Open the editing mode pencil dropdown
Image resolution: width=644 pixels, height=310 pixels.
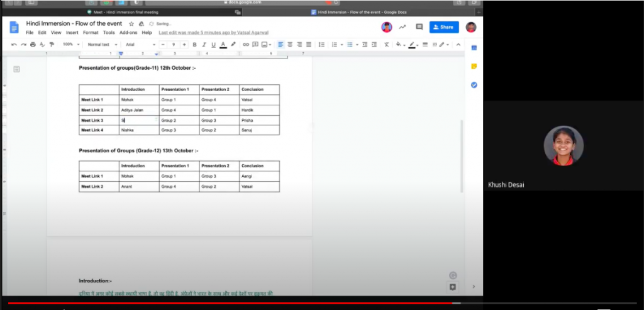pyautogui.click(x=444, y=45)
